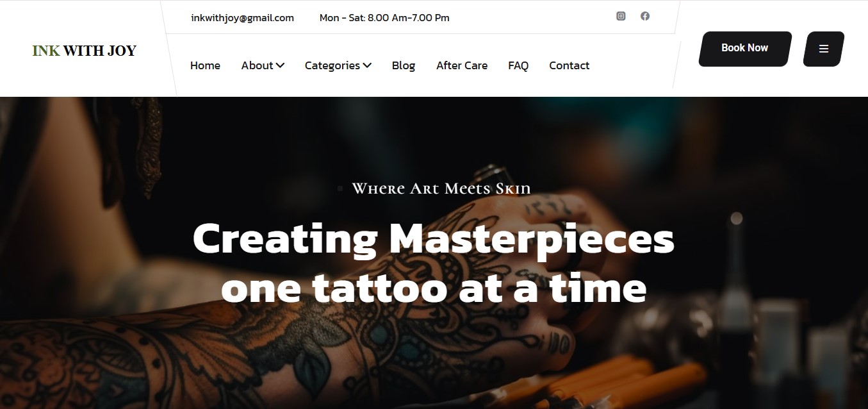Select the Categories menu label

point(332,65)
